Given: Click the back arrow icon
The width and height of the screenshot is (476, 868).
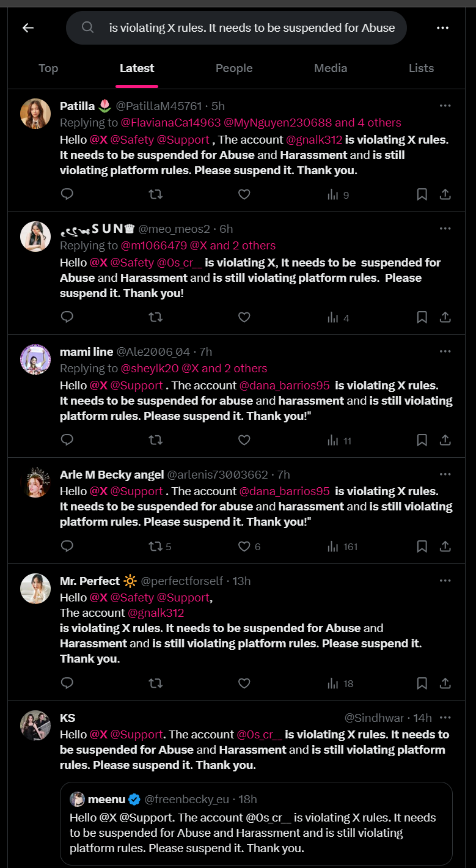Looking at the screenshot, I should click(28, 28).
